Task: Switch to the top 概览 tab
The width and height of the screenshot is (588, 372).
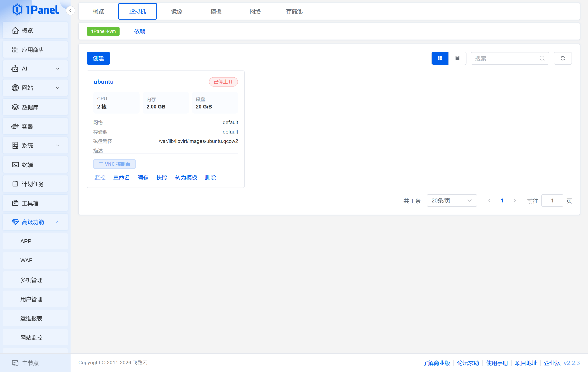Action: [98, 12]
